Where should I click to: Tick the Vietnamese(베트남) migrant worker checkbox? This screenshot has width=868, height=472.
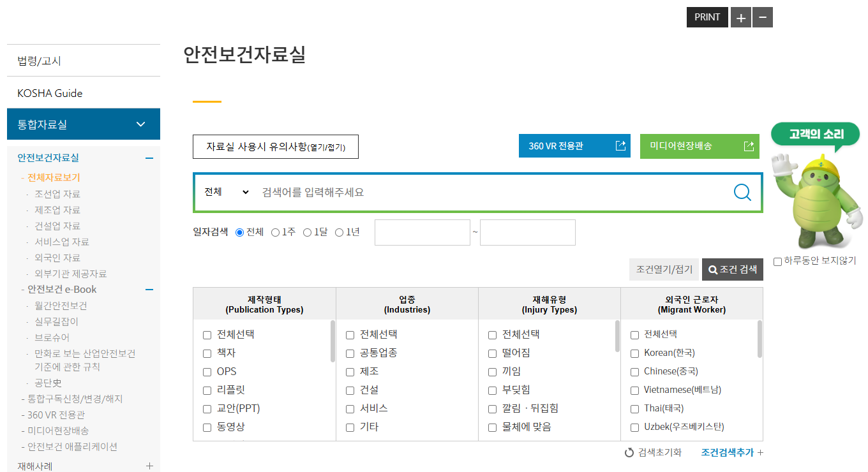point(634,390)
